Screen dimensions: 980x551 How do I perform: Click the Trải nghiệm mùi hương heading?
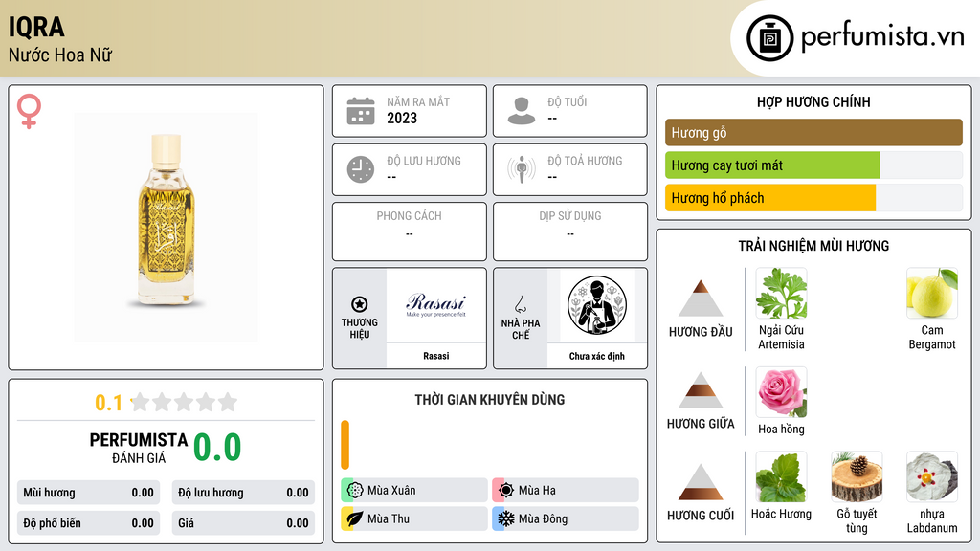(x=813, y=246)
